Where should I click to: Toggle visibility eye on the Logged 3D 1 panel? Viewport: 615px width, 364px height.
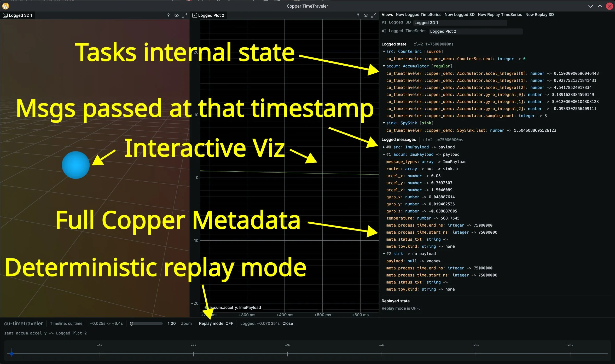tap(176, 15)
